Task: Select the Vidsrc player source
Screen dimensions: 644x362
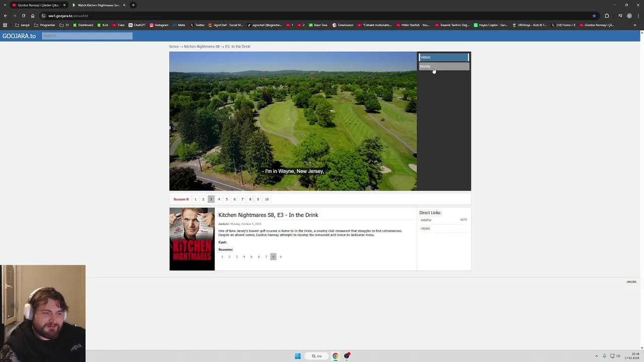Action: pyautogui.click(x=444, y=57)
